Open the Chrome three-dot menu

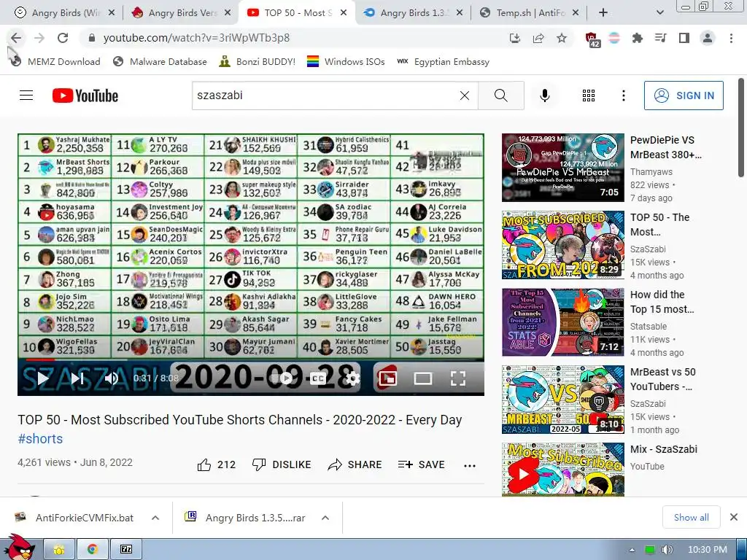point(731,38)
